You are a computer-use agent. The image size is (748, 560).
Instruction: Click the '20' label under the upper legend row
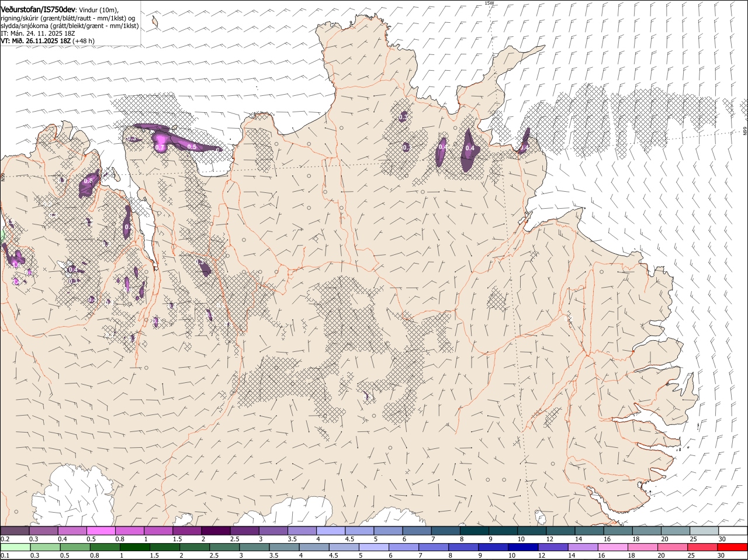664,539
